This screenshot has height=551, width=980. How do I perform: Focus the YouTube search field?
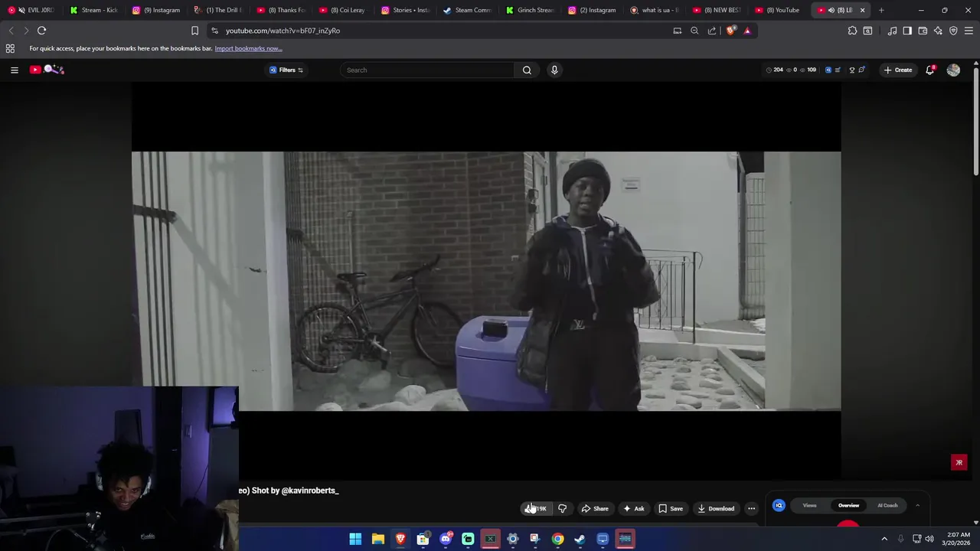(428, 70)
